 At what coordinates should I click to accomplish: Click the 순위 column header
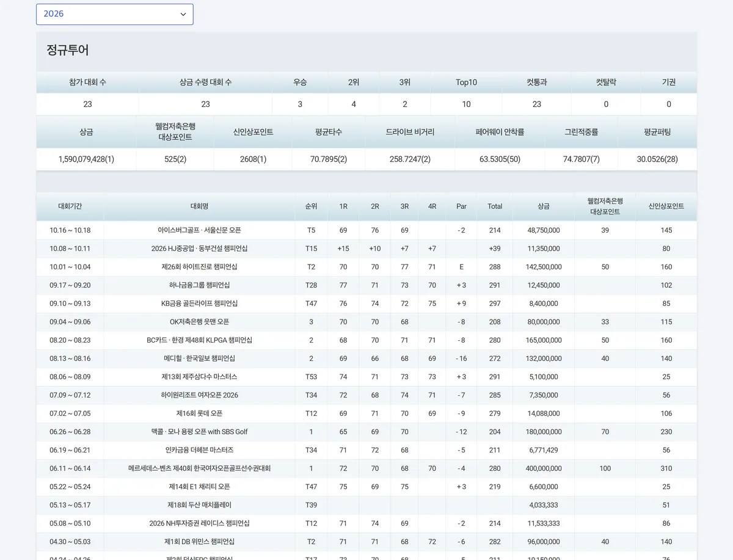311,206
